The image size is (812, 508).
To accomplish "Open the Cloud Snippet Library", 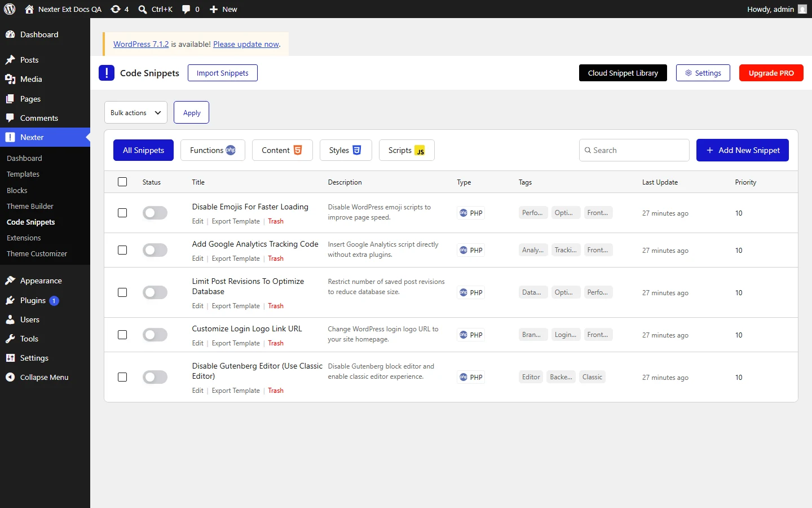I will click(x=623, y=73).
